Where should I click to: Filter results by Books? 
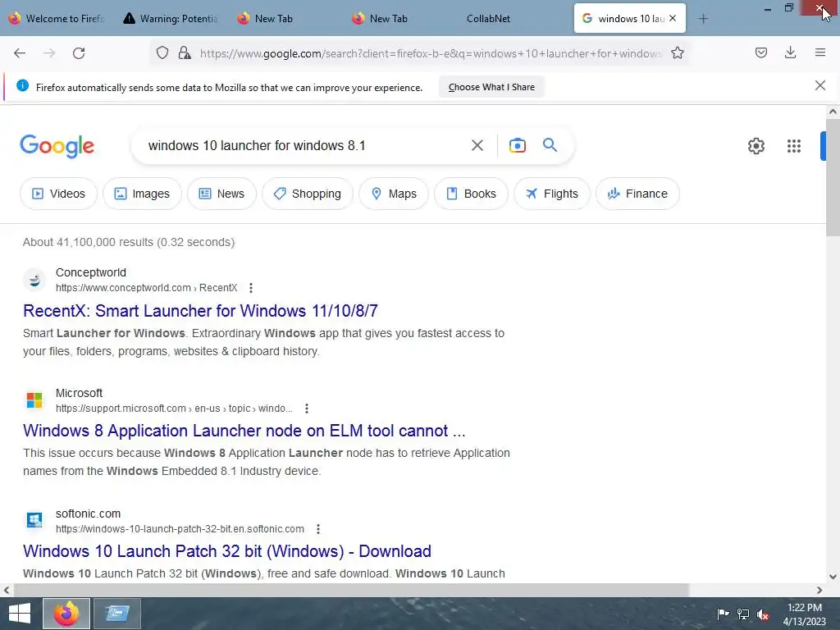(x=472, y=194)
